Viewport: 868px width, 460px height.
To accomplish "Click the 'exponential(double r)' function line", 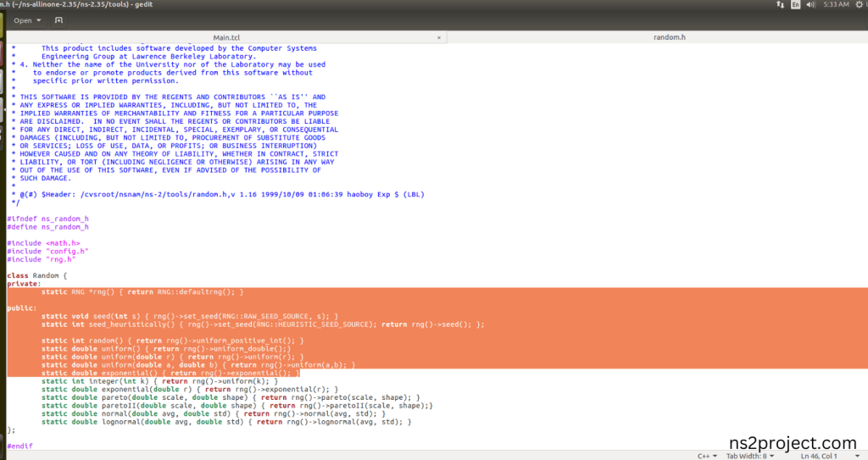I will tap(189, 389).
